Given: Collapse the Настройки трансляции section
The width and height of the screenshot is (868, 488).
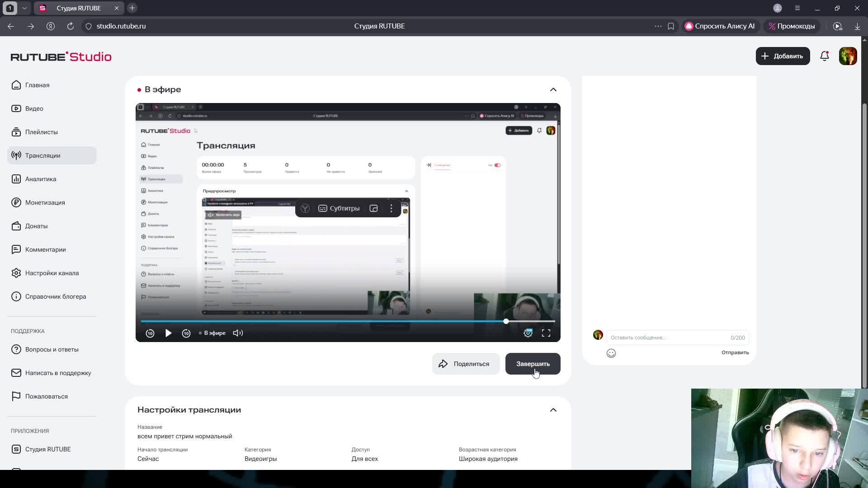Looking at the screenshot, I should pos(553,410).
